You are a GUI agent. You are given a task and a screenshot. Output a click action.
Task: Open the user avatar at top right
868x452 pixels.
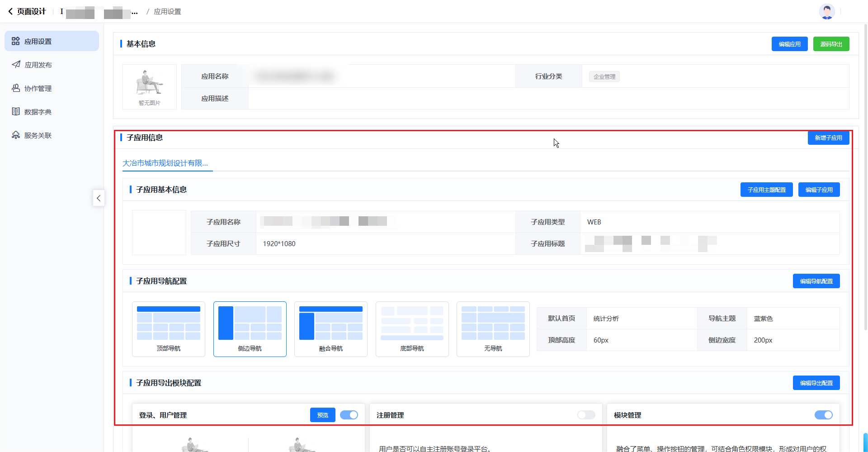(x=827, y=11)
